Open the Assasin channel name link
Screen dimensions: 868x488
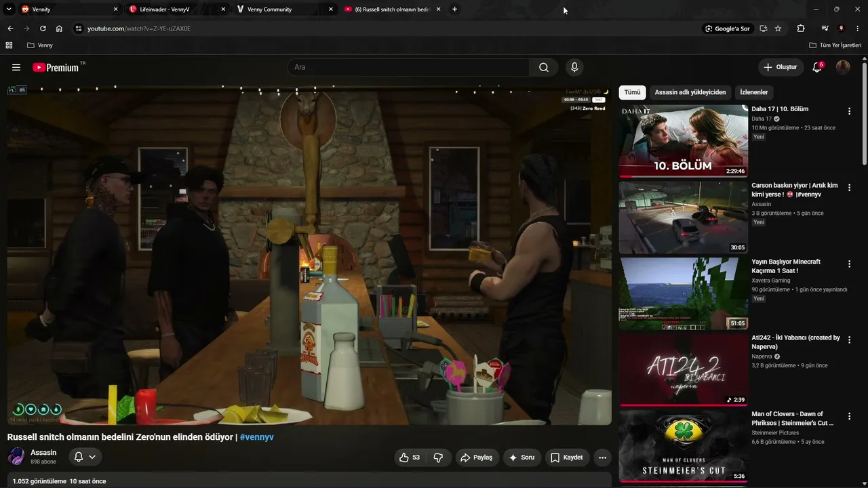pos(43,453)
